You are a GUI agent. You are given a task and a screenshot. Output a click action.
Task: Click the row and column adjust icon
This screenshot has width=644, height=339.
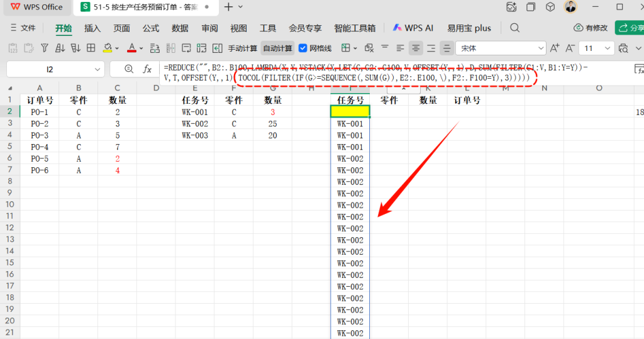tap(155, 48)
